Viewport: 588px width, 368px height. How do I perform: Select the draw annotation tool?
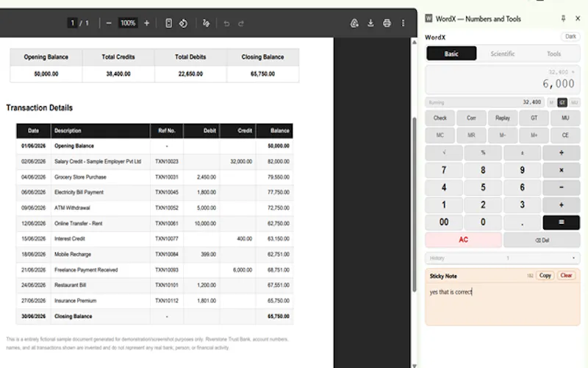(206, 24)
